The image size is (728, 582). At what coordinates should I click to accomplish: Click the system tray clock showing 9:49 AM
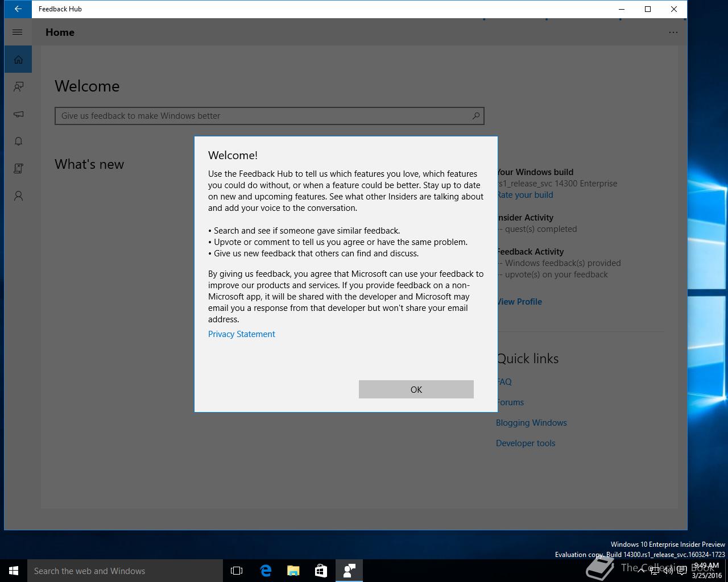pyautogui.click(x=707, y=571)
